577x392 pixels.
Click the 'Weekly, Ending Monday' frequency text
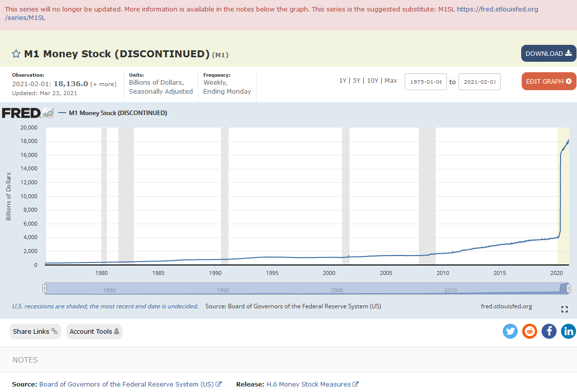(227, 87)
